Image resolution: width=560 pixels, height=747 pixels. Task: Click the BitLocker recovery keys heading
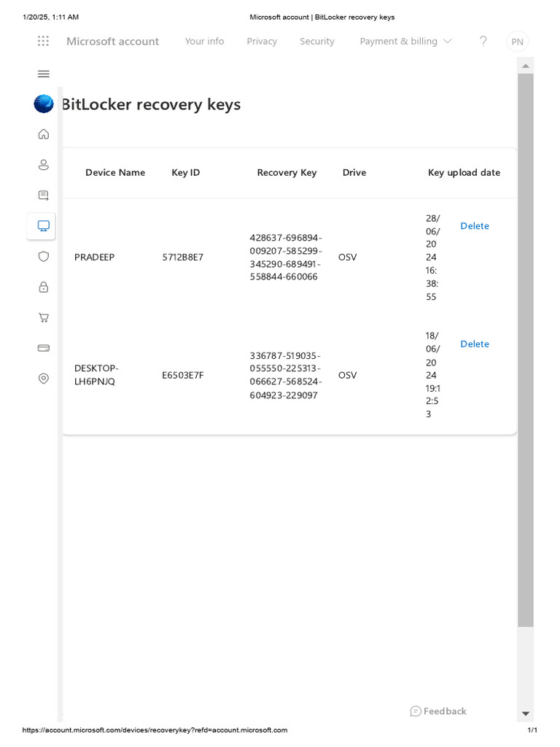point(152,104)
